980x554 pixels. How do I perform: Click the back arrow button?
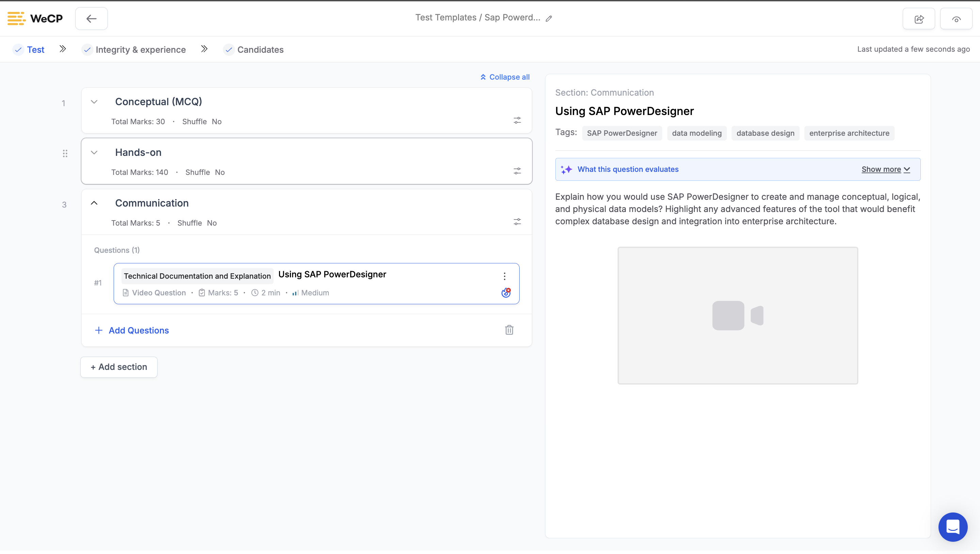click(x=91, y=19)
